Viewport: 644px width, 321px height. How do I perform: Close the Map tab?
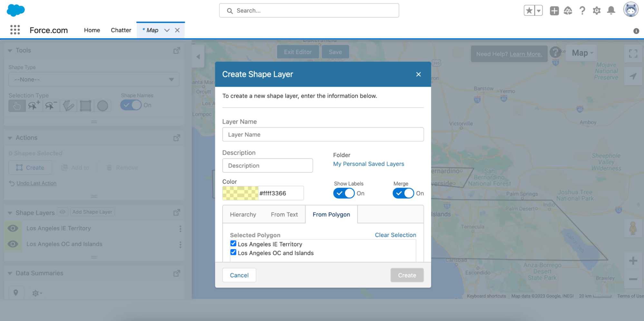177,30
